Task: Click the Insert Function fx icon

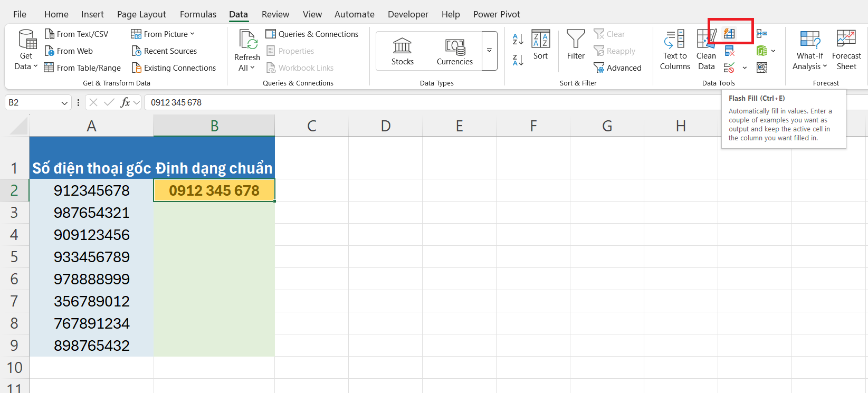Action: pyautogui.click(x=125, y=102)
